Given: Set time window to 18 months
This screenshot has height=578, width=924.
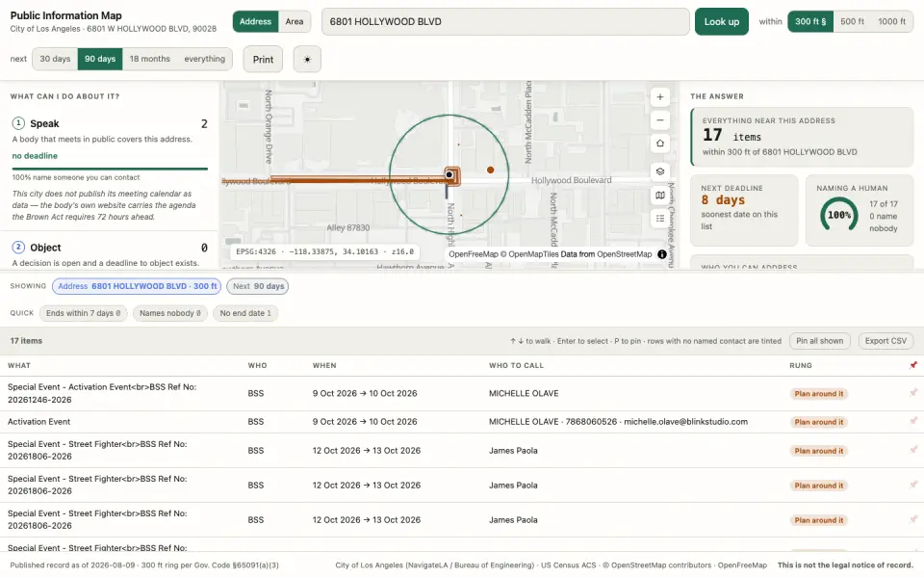Looking at the screenshot, I should [150, 59].
